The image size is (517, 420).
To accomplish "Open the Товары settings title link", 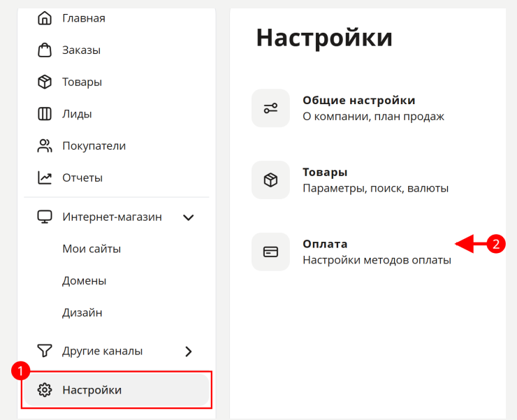I will (325, 173).
